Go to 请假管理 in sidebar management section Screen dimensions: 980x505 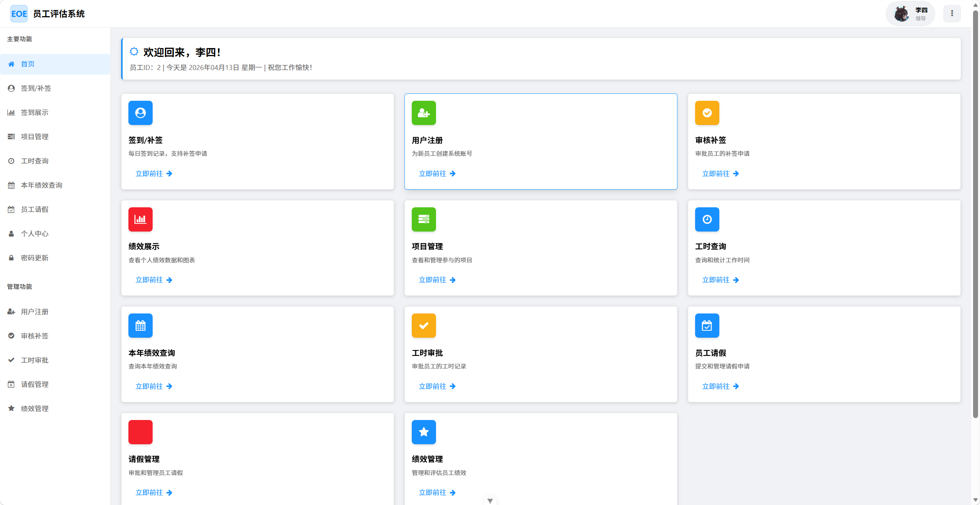tap(35, 384)
